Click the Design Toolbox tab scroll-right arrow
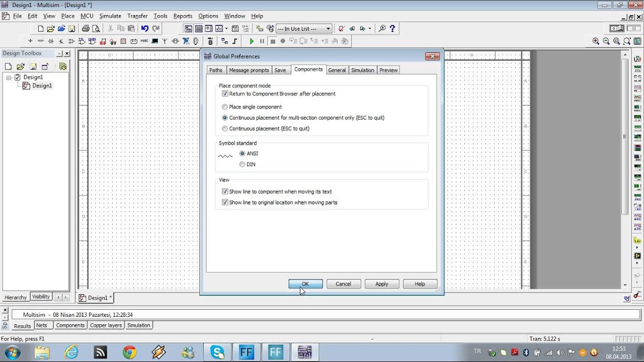Screen dimensions: 644x362 coord(66,297)
